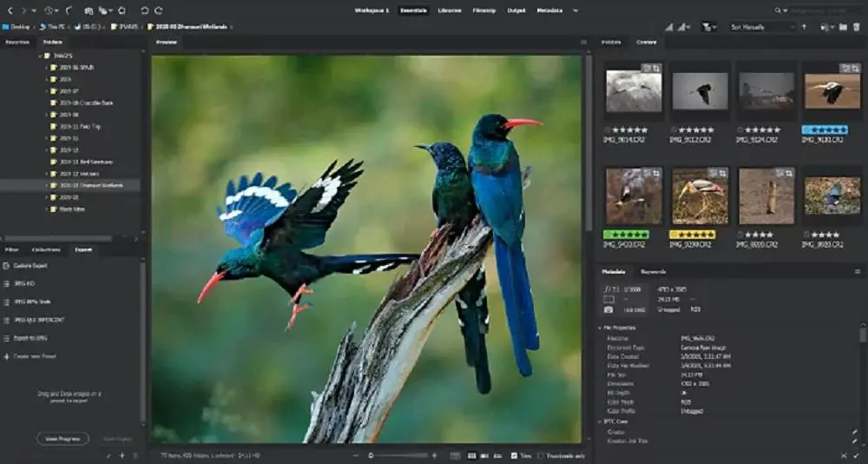Click the Refresh icon in the top toolbar
868x464 pixels.
tap(122, 10)
